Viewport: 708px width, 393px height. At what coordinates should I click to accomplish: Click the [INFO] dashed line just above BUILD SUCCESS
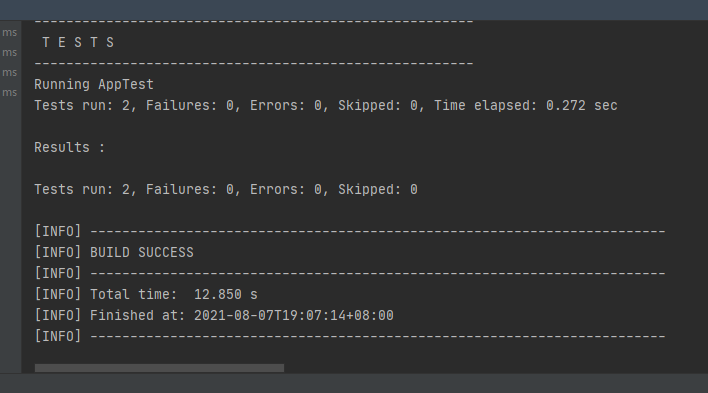pyautogui.click(x=350, y=231)
